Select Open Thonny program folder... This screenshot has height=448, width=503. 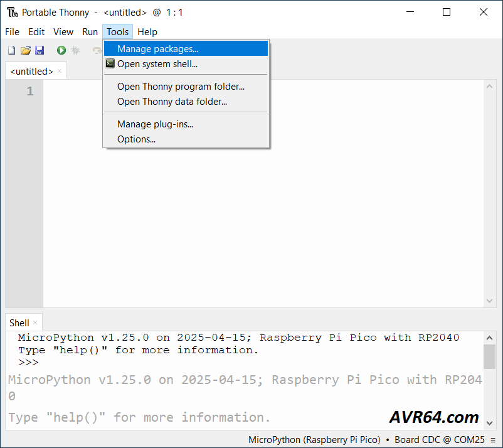(186, 87)
